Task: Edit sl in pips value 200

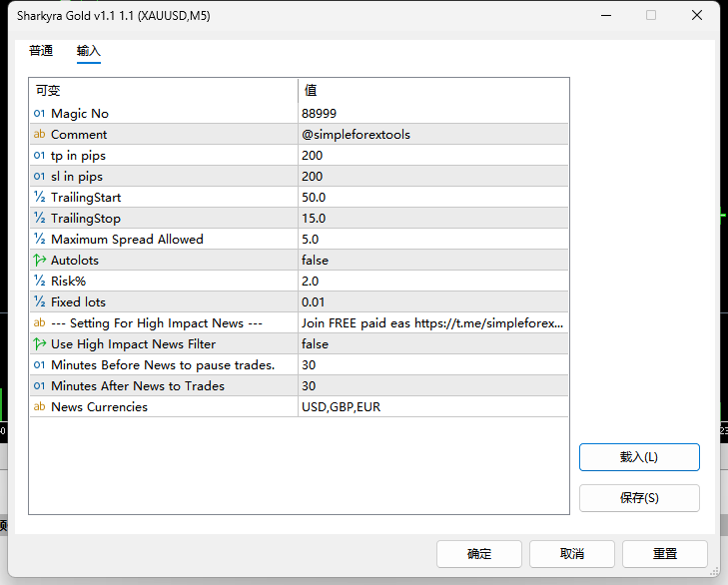Action: tap(433, 176)
